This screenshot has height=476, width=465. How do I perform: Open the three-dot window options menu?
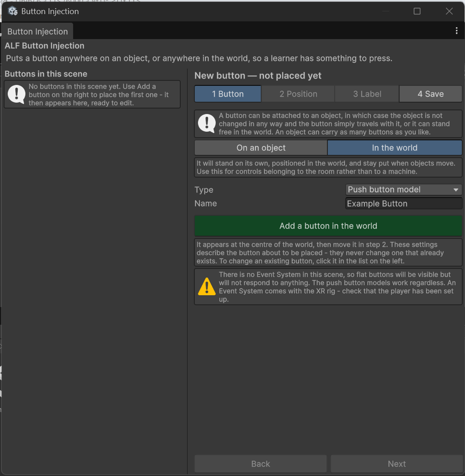click(x=456, y=31)
